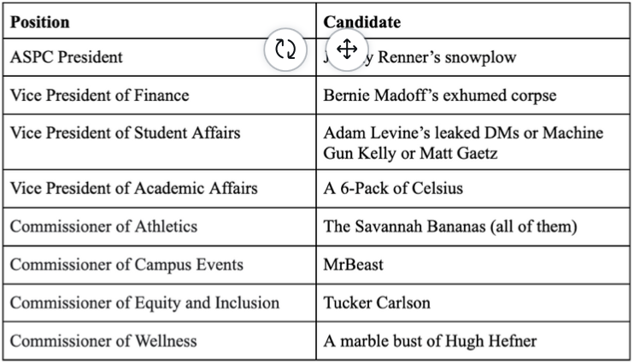This screenshot has height=364, width=634.
Task: Select Commissioner of Campus Events cell
Action: pyautogui.click(x=126, y=265)
